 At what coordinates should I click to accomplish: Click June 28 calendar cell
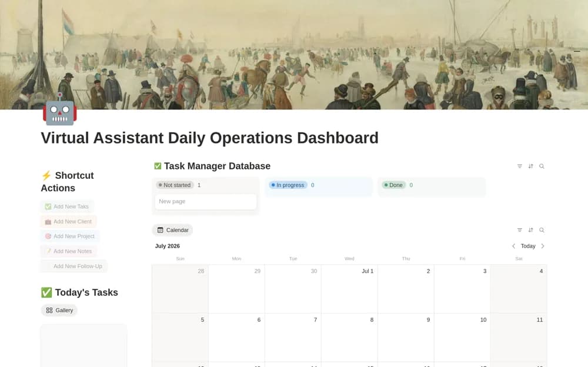[x=180, y=289]
